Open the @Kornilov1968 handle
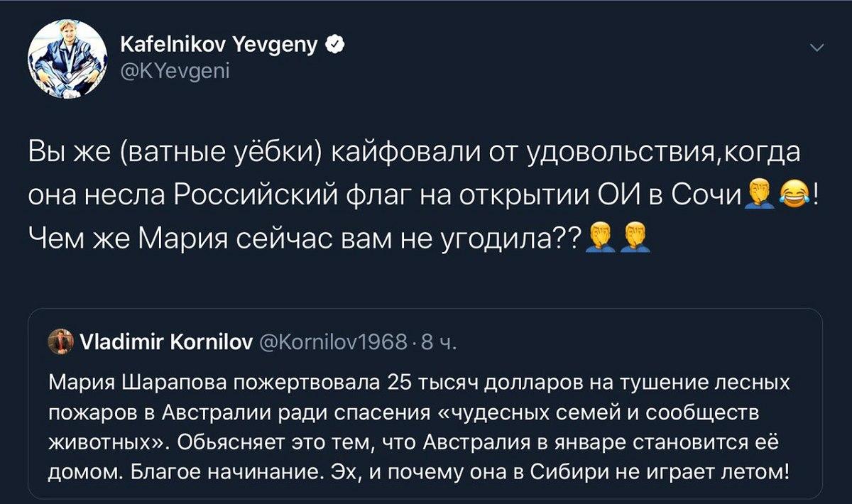The height and width of the screenshot is (504, 852). [331, 344]
